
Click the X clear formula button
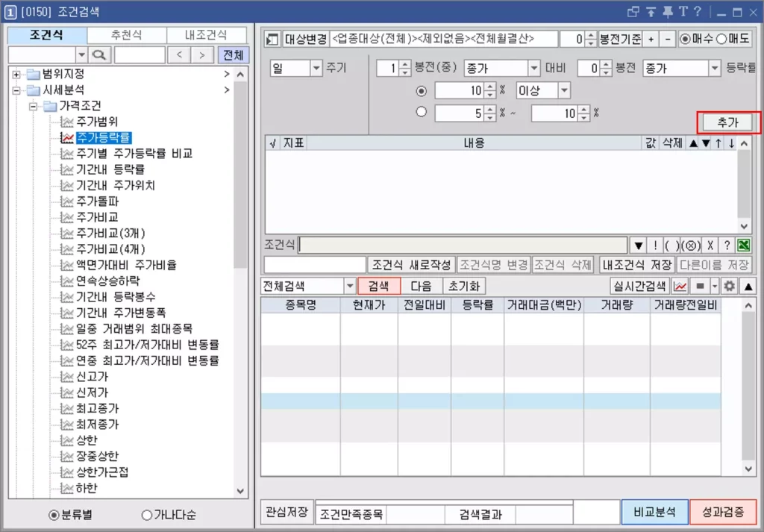(710, 245)
